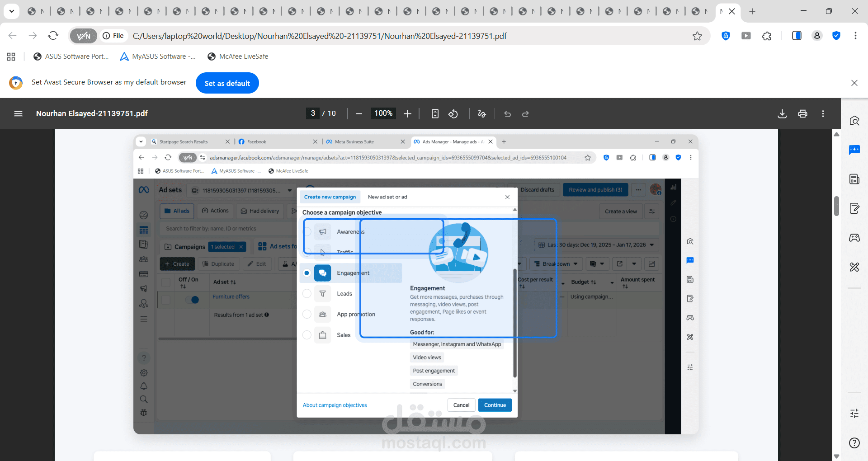Viewport: 868px width, 461px height.
Task: Download the Nourhan Elsayed PDF file
Action: tap(782, 114)
